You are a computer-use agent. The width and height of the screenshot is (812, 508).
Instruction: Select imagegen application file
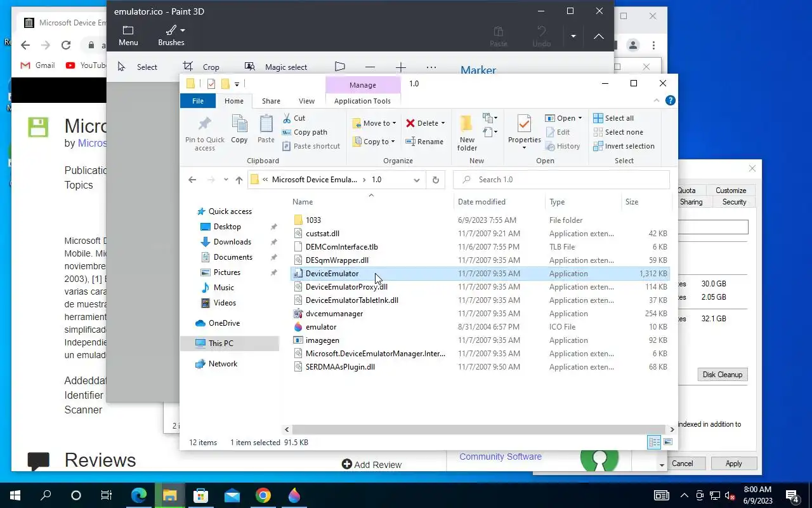[480, 340]
